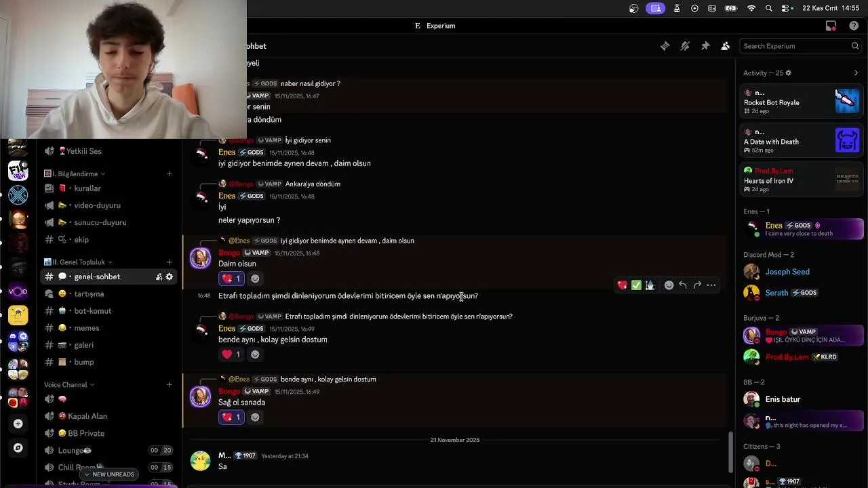Collapse the 'I. Bilgilendirme' category
Viewport: 868px width, 488px height.
point(74,174)
